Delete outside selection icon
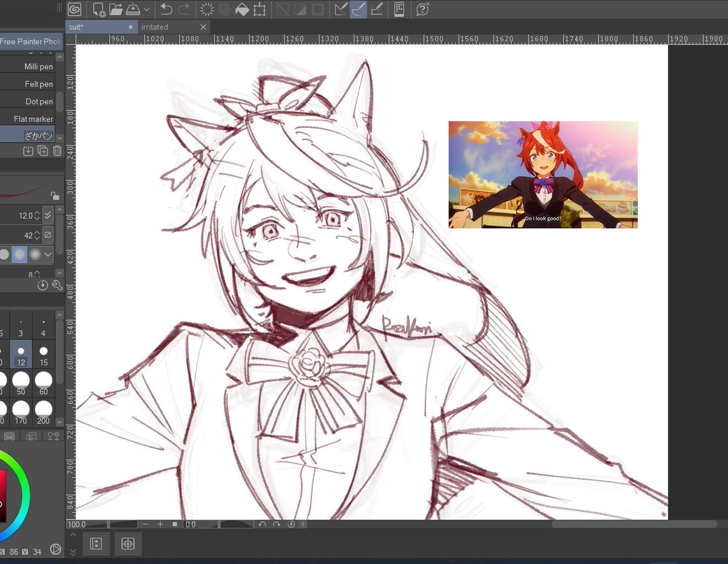 [x=224, y=9]
